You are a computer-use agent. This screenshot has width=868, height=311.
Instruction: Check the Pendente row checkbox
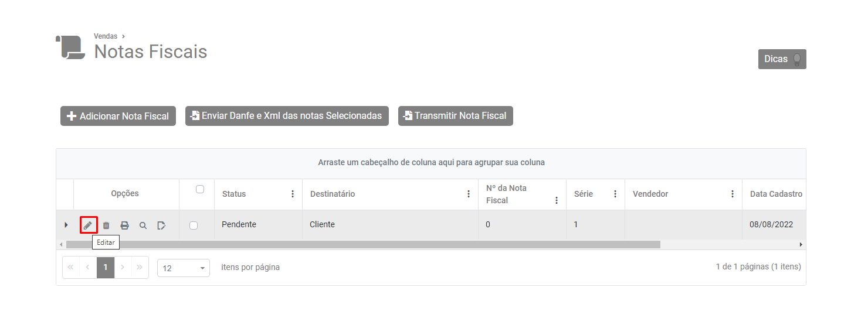pos(194,225)
